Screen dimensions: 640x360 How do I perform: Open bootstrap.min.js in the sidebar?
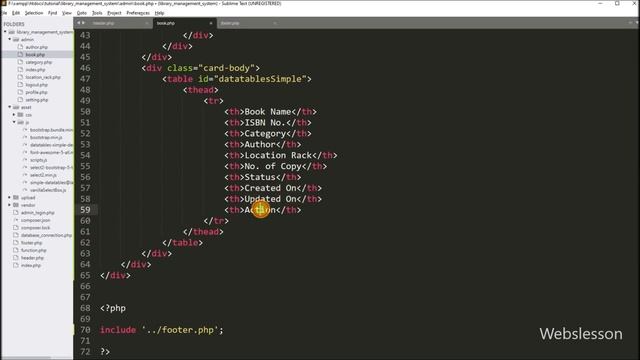pyautogui.click(x=46, y=138)
